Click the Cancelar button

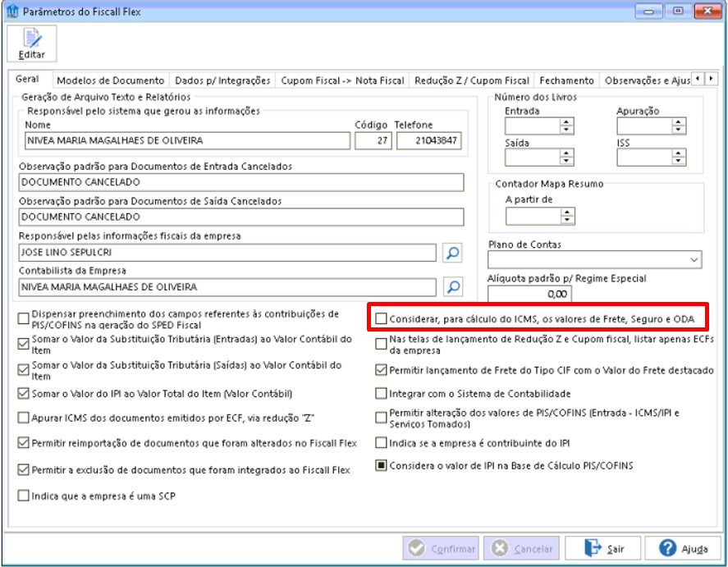521,548
